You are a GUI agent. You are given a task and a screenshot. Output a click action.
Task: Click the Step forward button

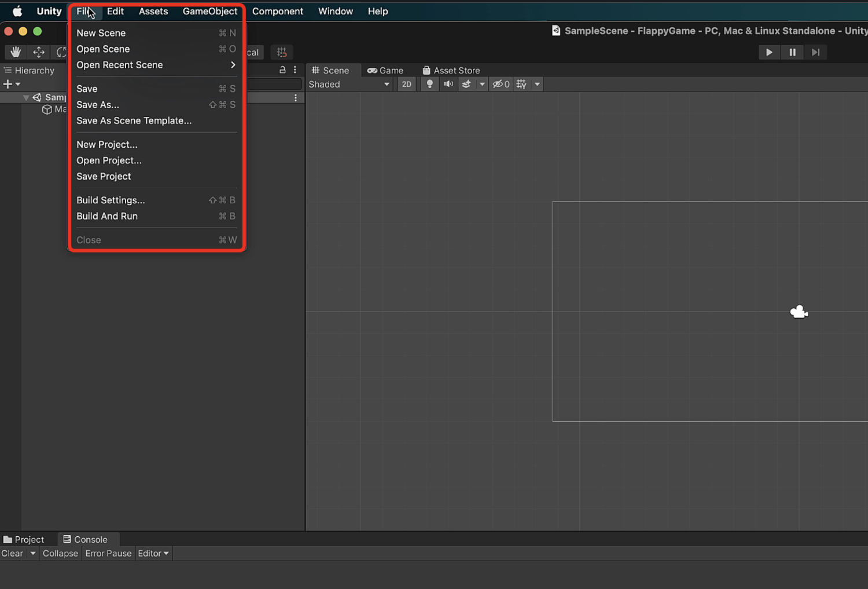pyautogui.click(x=815, y=52)
